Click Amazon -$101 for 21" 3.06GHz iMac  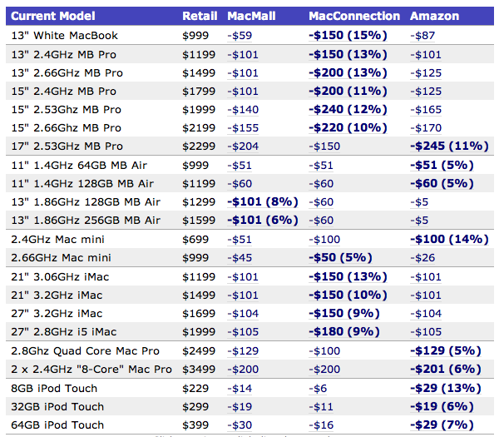(426, 276)
